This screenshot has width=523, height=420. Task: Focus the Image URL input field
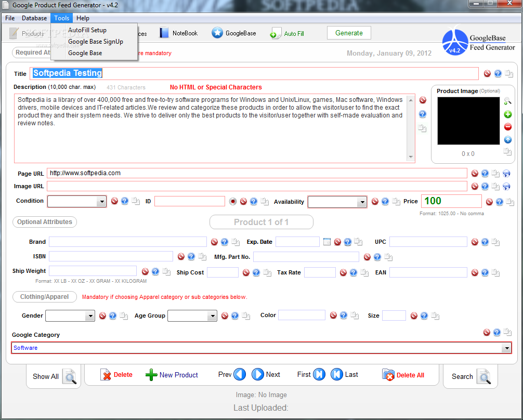pos(257,186)
